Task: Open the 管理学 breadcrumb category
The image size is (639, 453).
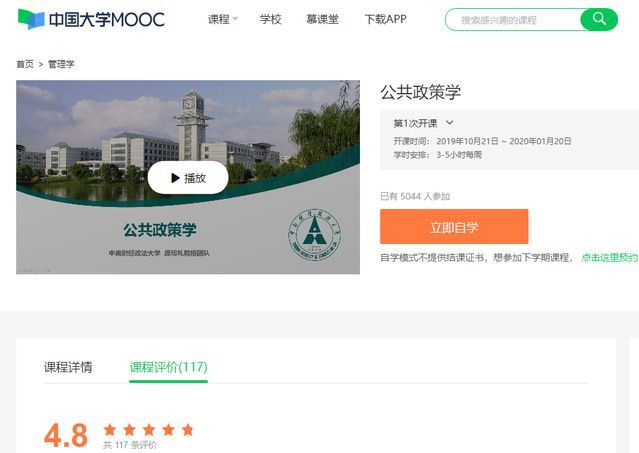Action: coord(61,64)
